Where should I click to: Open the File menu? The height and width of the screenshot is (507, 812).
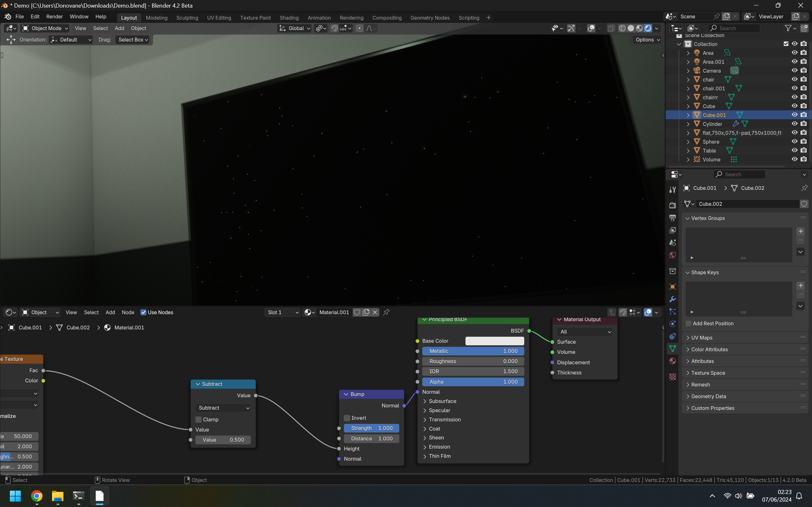point(19,17)
